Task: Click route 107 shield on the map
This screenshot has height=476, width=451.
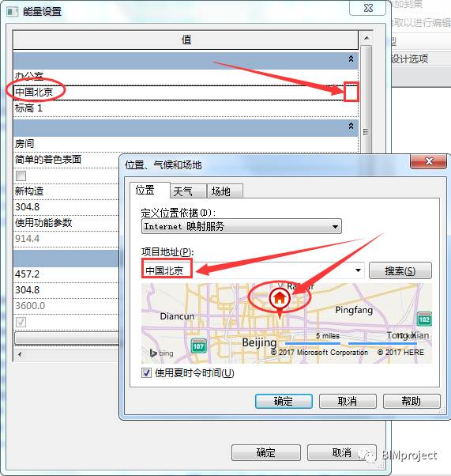Action: (x=198, y=346)
